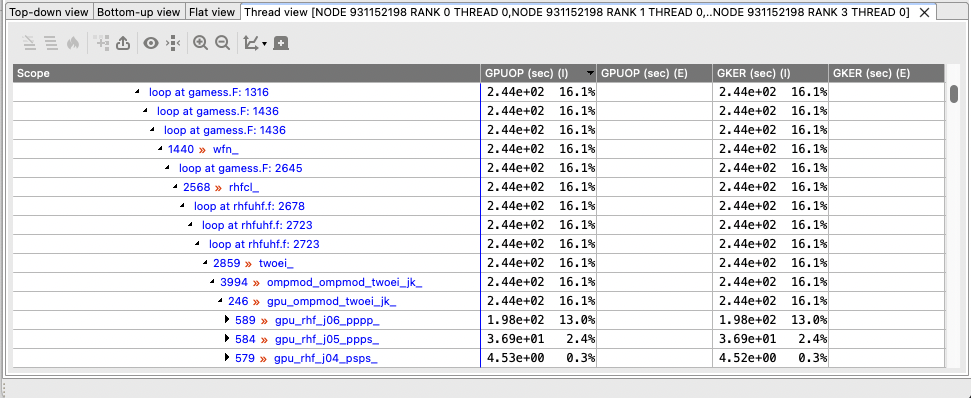Expand the gpu_rhf_j06_pppp_ node
This screenshot has width=971, height=398.
227,321
